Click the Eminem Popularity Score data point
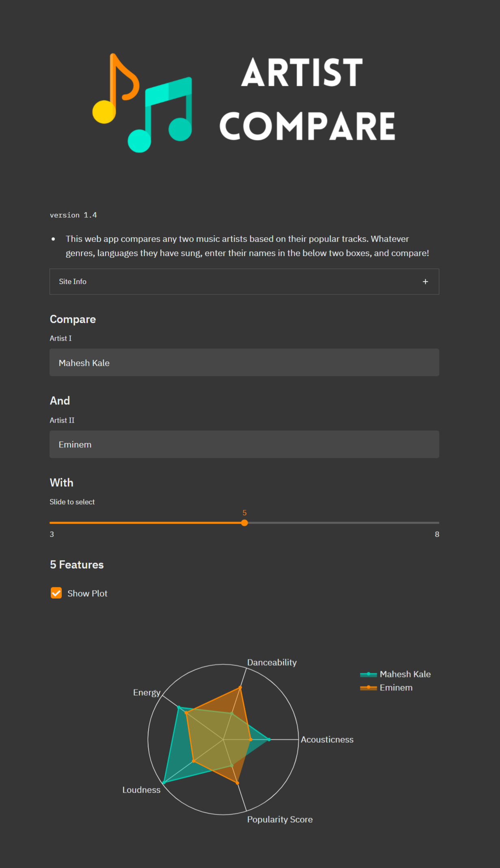This screenshot has width=500, height=868. (x=237, y=783)
